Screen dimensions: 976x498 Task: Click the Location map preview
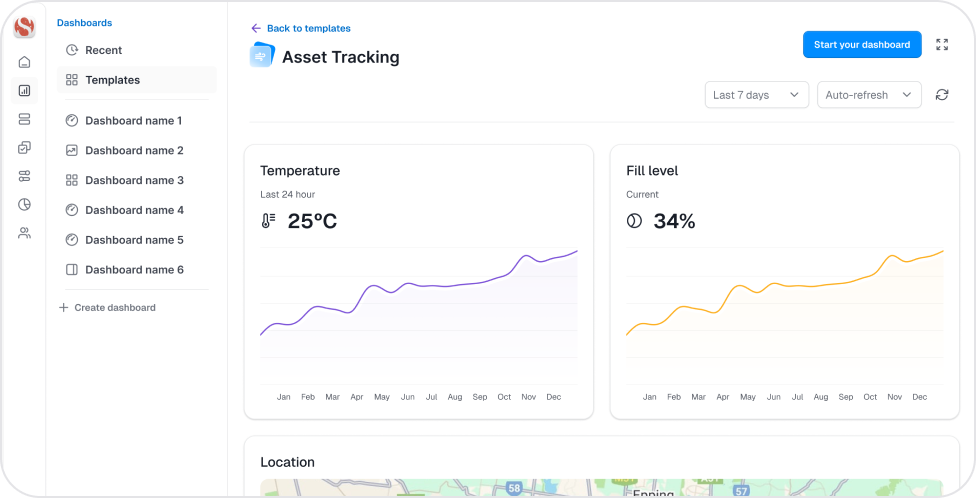click(601, 488)
